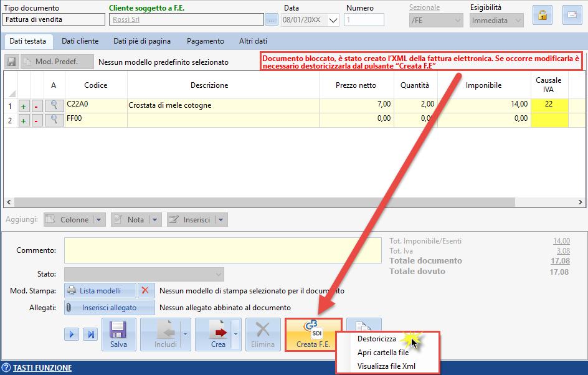Click the Causale IVA cell showing 22

point(549,106)
